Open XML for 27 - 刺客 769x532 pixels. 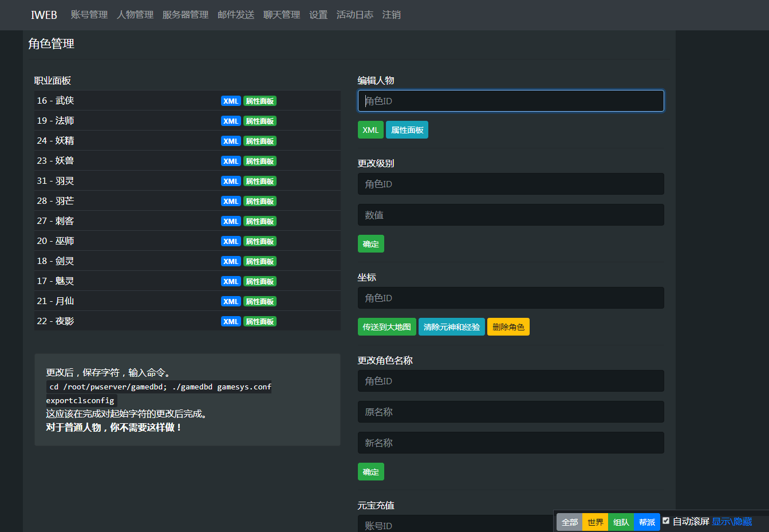coord(231,221)
